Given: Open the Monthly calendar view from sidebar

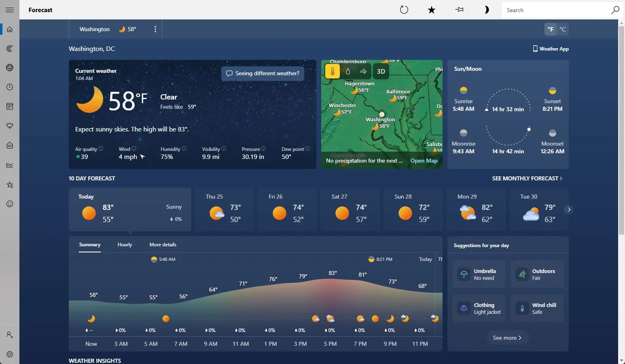Looking at the screenshot, I should point(10,106).
